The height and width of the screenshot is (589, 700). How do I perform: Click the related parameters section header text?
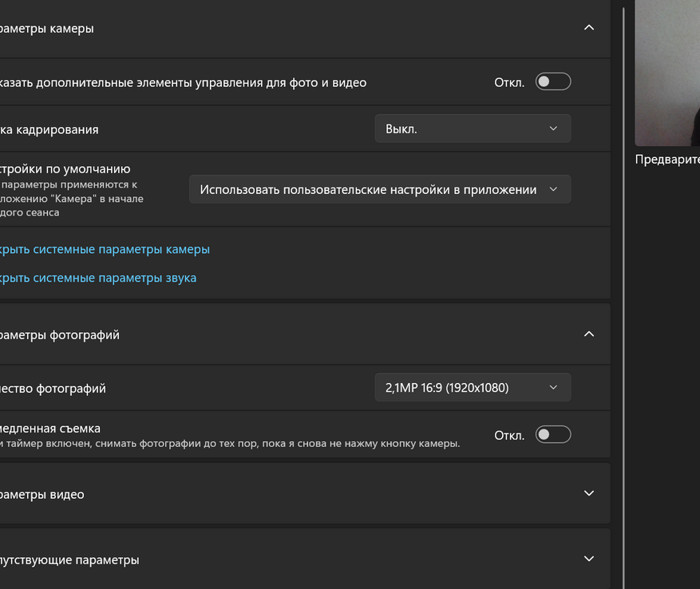click(69, 560)
